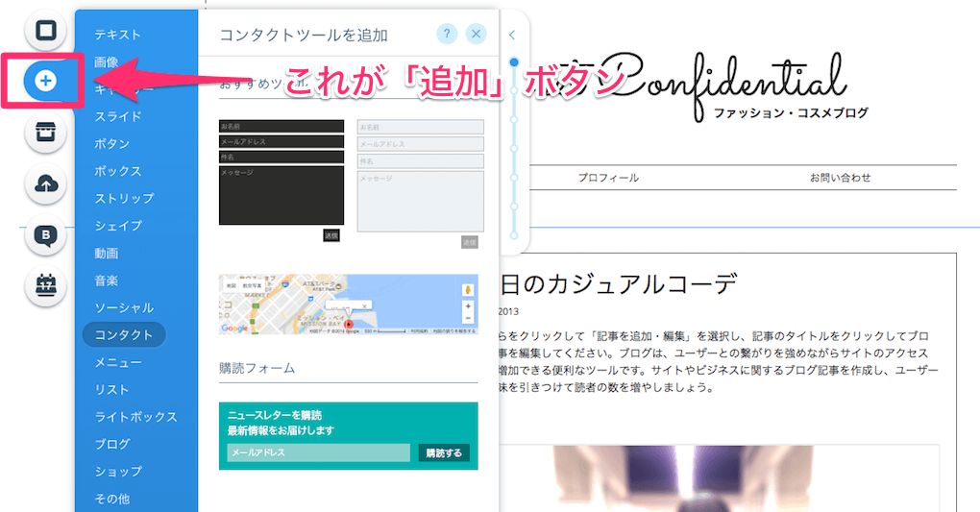Open the お問い合わせ site menu item
The width and height of the screenshot is (980, 512).
(840, 178)
